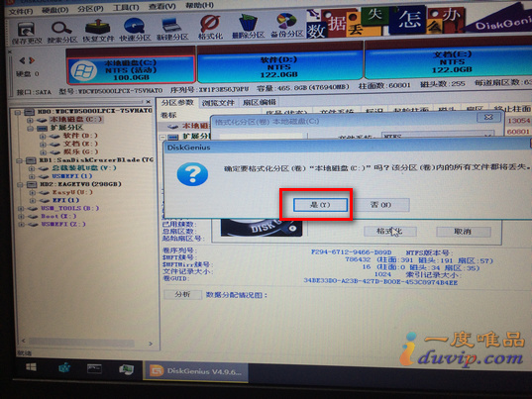Select 文档(E:) in the disk tree
This screenshot has height=399, width=532.
(81, 144)
